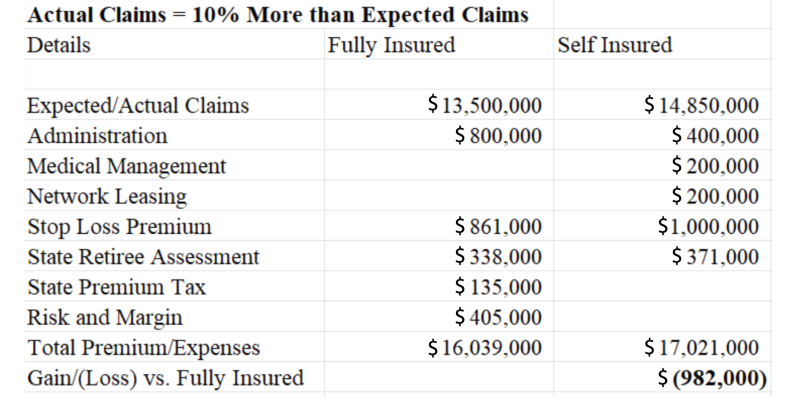This screenshot has width=800, height=400.
Task: Click the 'Administration' row label
Action: (97, 136)
